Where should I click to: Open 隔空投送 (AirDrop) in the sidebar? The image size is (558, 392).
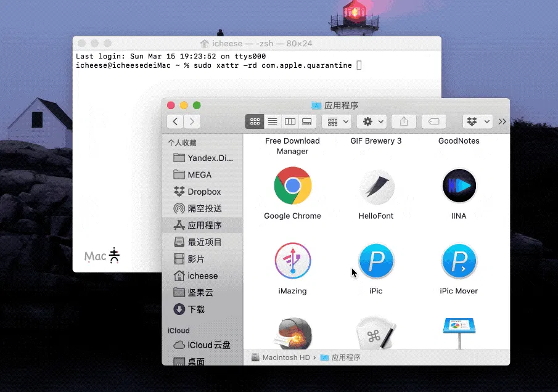[x=204, y=208]
